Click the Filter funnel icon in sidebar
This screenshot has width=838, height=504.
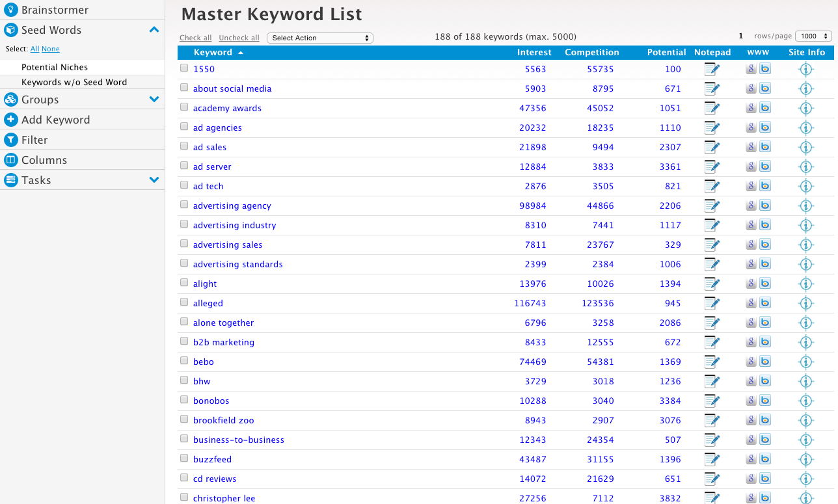tap(10, 140)
